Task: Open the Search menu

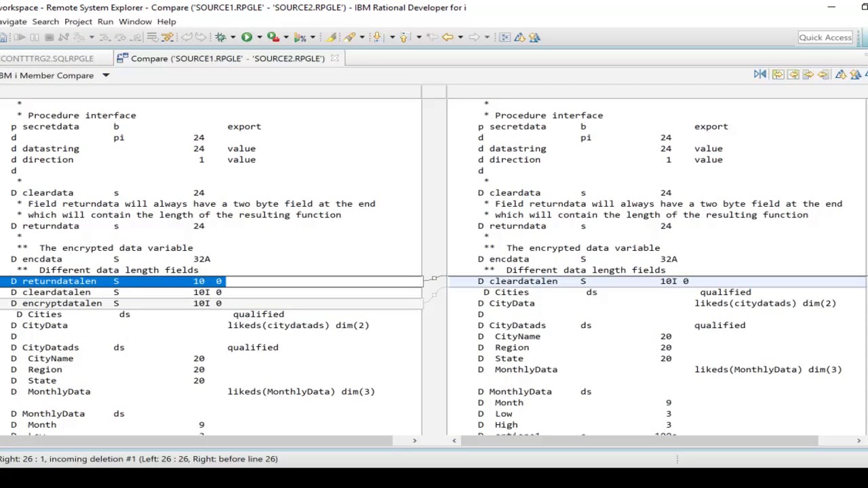Action: pos(45,22)
